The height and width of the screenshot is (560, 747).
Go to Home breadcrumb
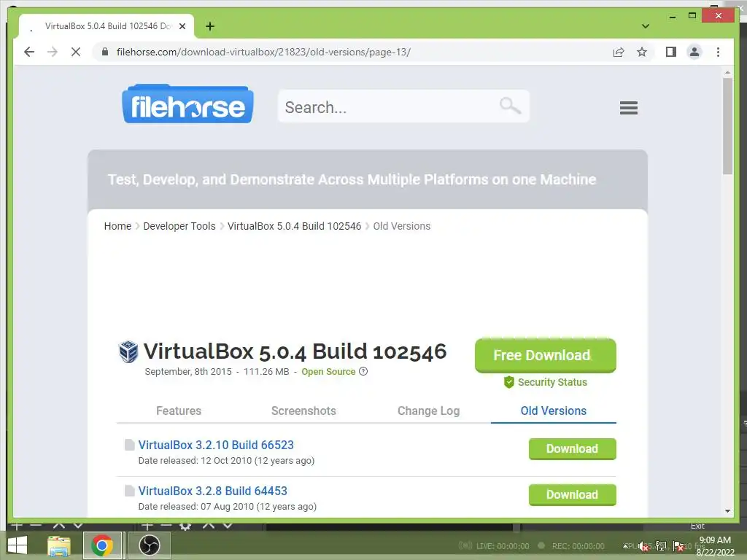pos(117,226)
